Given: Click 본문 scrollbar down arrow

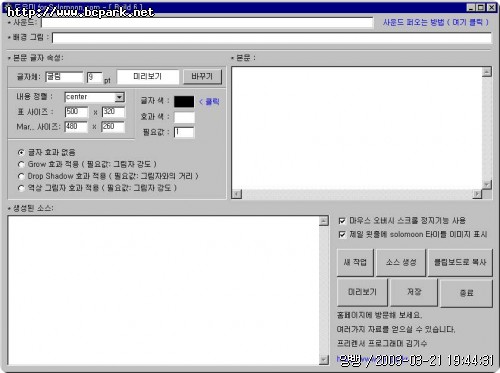Looking at the screenshot, I should (487, 184).
